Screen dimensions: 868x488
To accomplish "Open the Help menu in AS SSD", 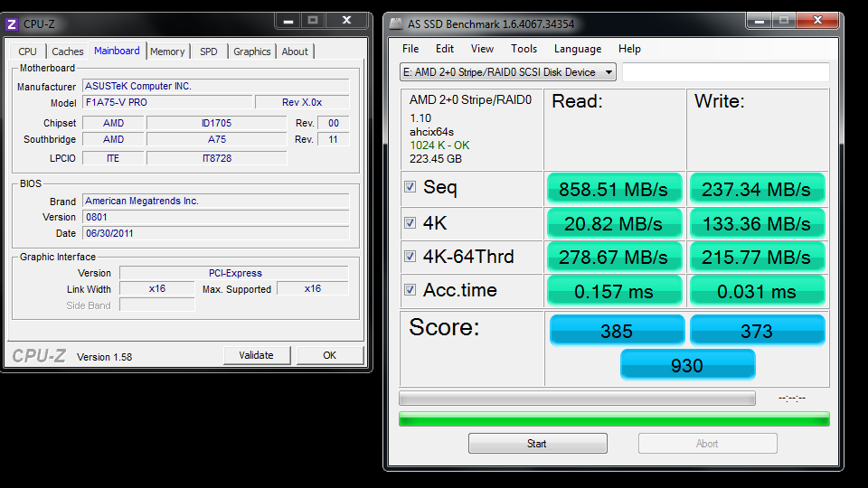I will [x=629, y=49].
